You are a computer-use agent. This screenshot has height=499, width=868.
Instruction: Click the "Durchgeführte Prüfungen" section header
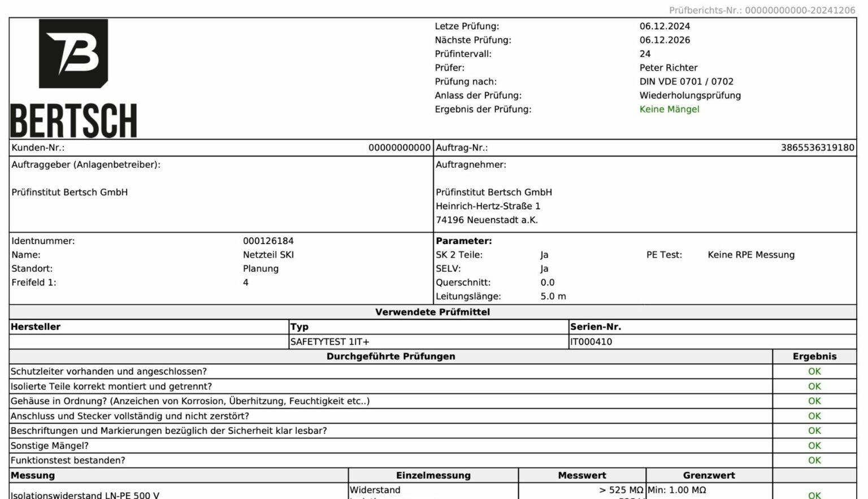[x=390, y=356]
